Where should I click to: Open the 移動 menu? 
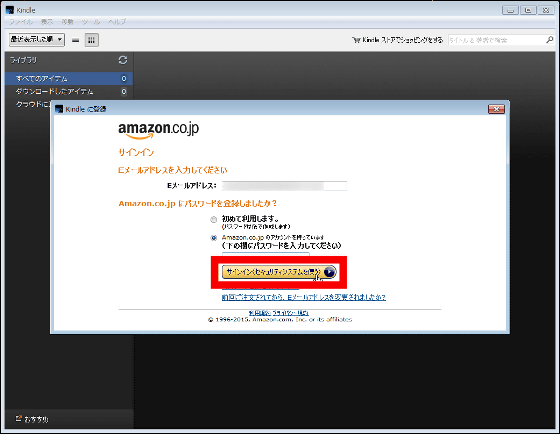pos(67,22)
